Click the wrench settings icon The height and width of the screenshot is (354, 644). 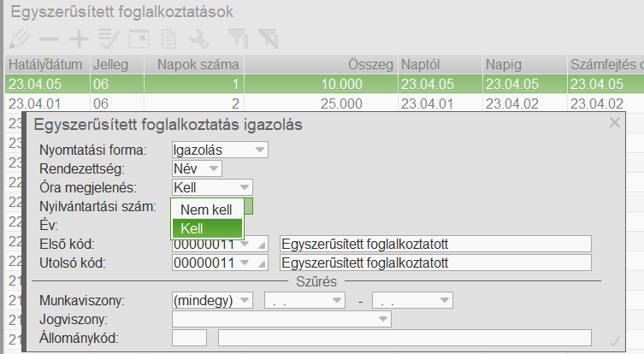[x=198, y=38]
